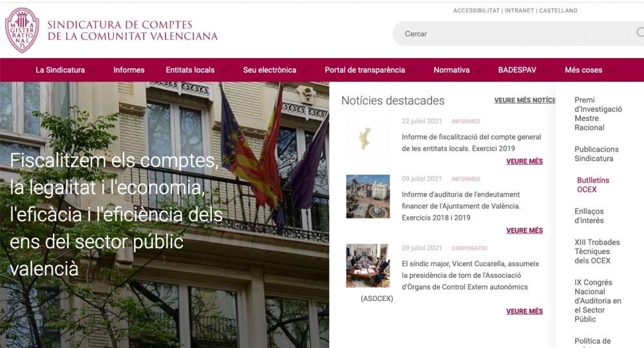Select Butlletins OCEX from submenu
The width and height of the screenshot is (644, 348).
click(x=592, y=185)
